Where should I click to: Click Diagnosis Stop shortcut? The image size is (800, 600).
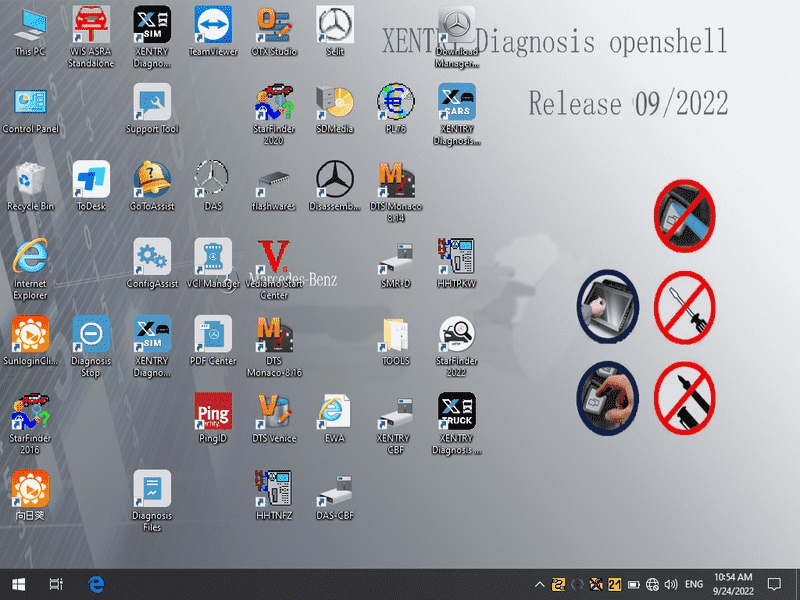(91, 347)
